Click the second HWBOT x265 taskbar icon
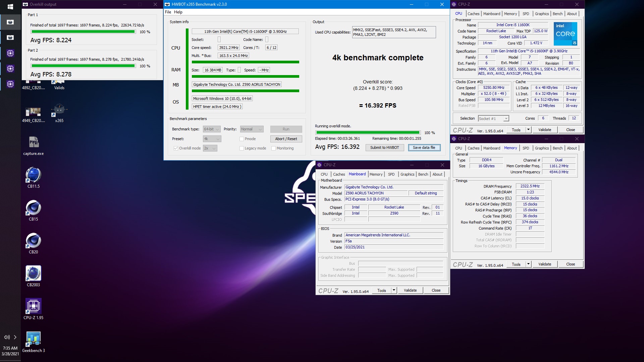Viewport: 644px width, 362px height. [10, 38]
